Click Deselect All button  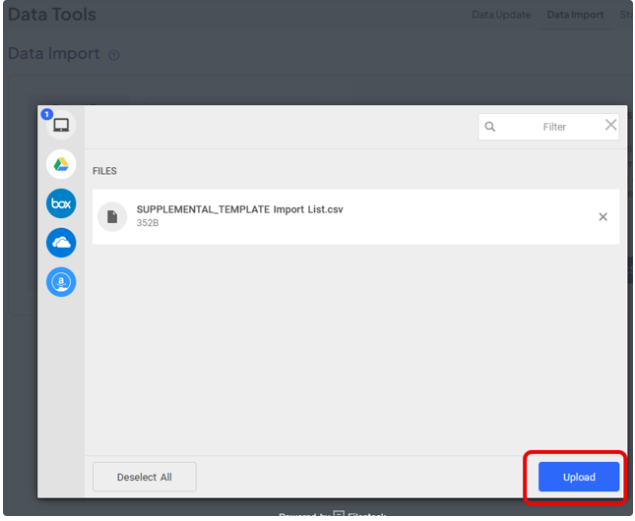(x=145, y=477)
